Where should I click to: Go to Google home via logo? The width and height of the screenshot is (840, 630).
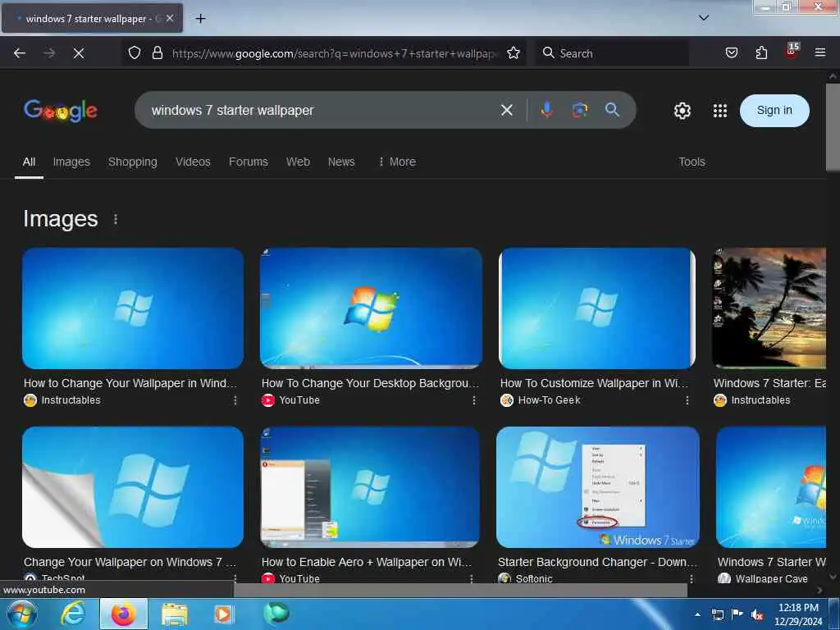click(61, 111)
